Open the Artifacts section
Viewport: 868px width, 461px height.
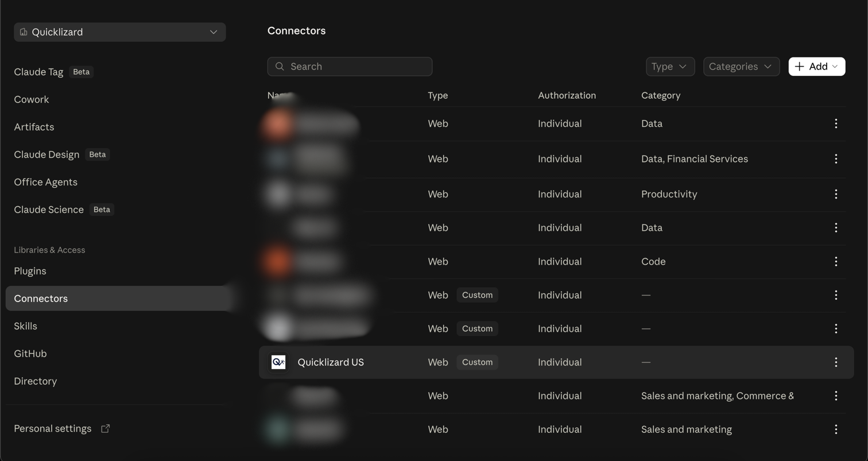click(x=34, y=127)
